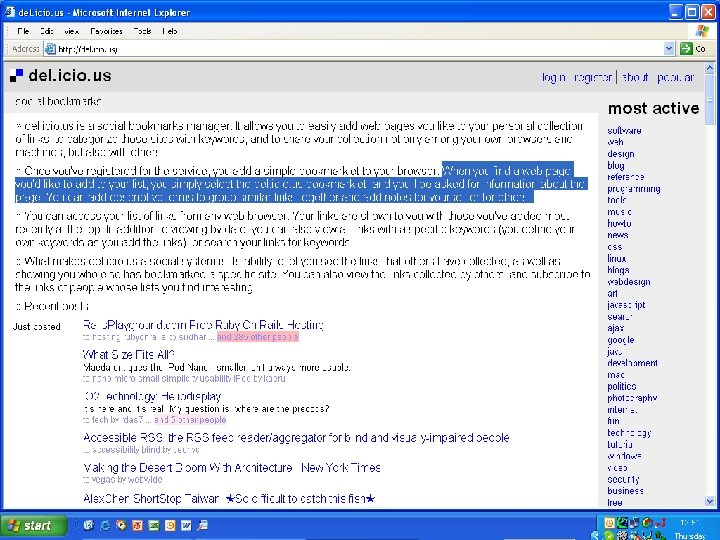Open the media player quick launch icon
This screenshot has height=540, width=720.
tap(121, 525)
